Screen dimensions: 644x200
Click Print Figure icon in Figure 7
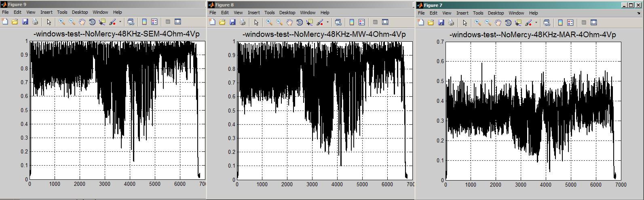tap(451, 23)
